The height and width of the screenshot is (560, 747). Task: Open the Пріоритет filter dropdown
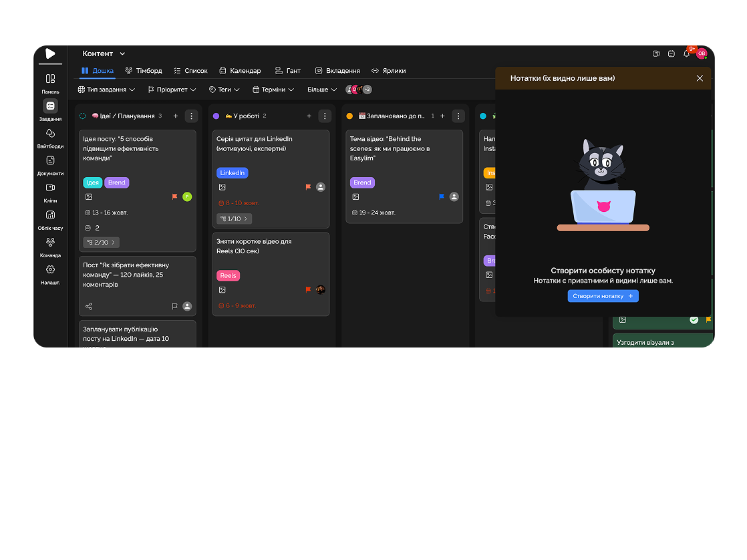point(172,90)
